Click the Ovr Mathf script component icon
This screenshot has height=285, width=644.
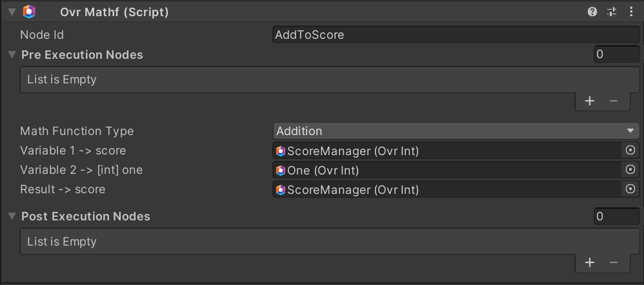pos(29,12)
